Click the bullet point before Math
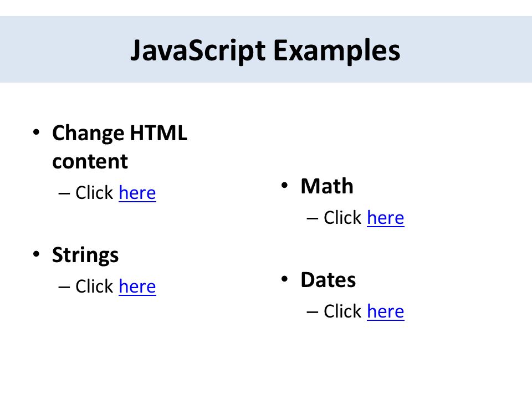The height and width of the screenshot is (399, 532). click(285, 185)
